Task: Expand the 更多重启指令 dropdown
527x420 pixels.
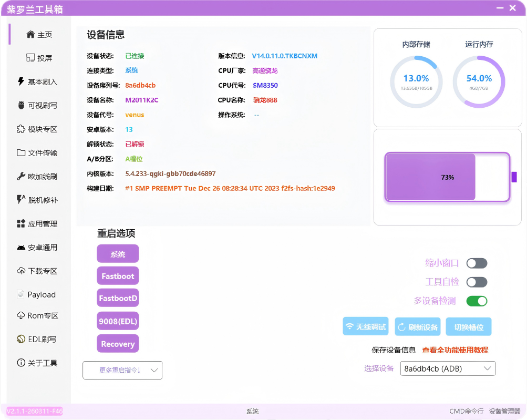Action: pyautogui.click(x=122, y=370)
